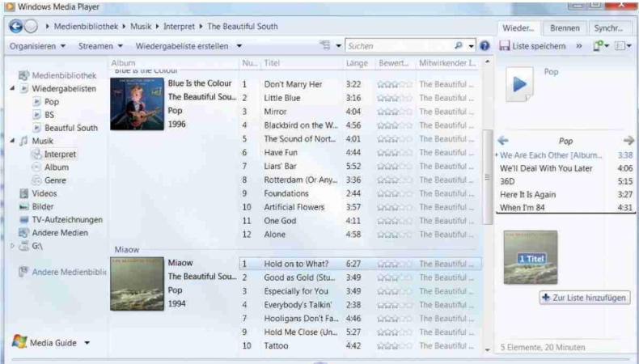Click the Interpret breadcrumb item
The height and width of the screenshot is (364, 639).
point(179,27)
